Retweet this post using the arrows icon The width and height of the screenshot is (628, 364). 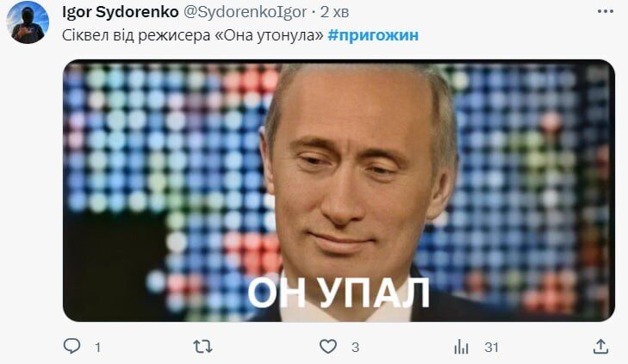click(x=202, y=347)
